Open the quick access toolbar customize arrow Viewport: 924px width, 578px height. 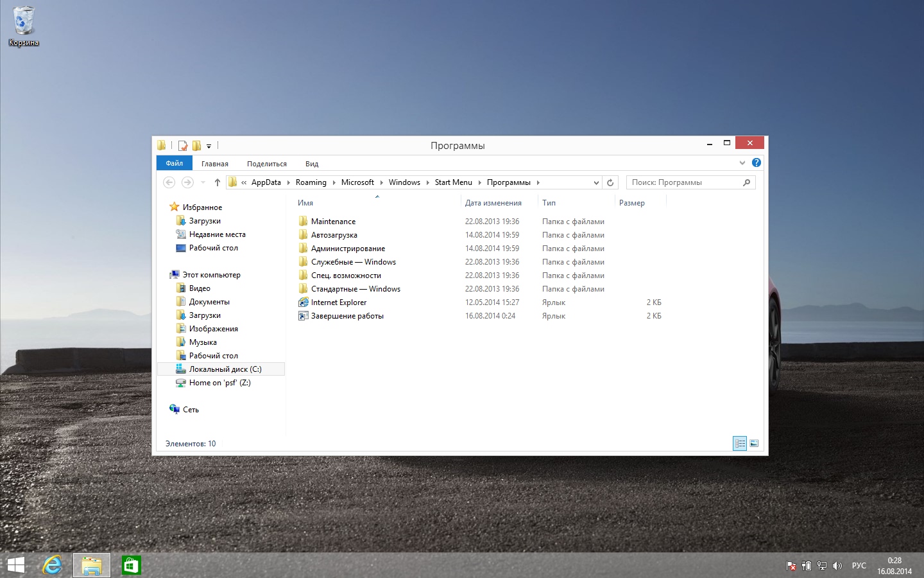coord(209,146)
